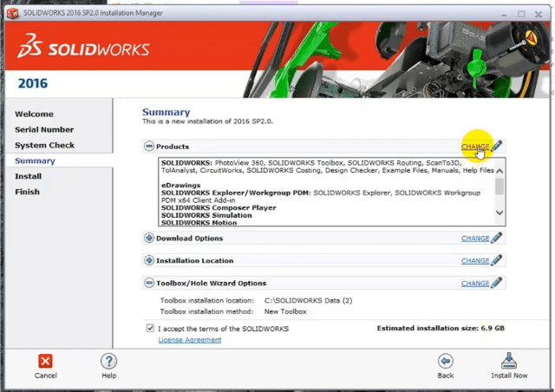Image resolution: width=555 pixels, height=392 pixels.
Task: Click CHANGE link for Toolbox/Hole Wizard Options
Action: pyautogui.click(x=475, y=284)
